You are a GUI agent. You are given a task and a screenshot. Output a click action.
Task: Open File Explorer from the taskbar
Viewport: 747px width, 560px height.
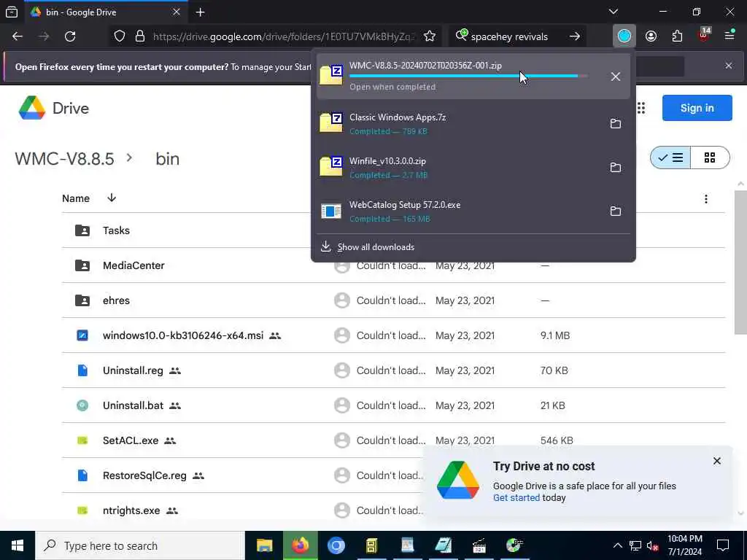pos(264,545)
